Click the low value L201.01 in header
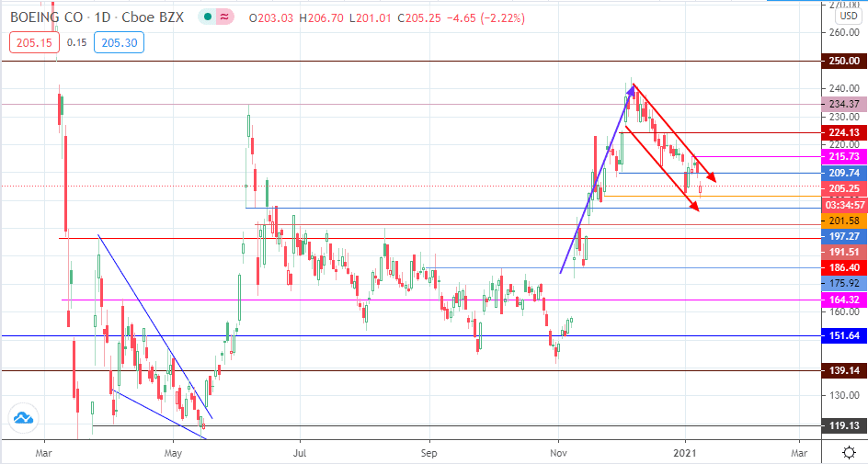Image resolution: width=868 pixels, height=464 pixels. pyautogui.click(x=371, y=17)
